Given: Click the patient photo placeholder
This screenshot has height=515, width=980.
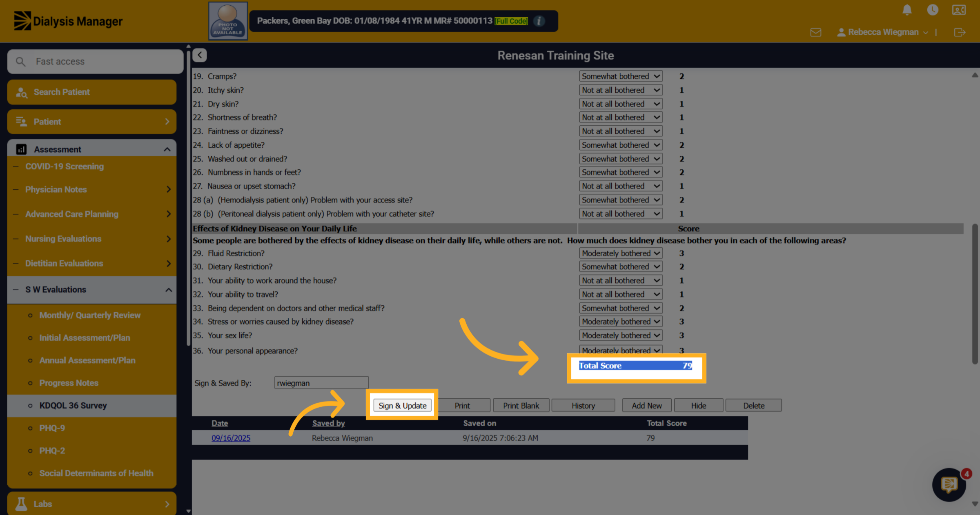Looking at the screenshot, I should pos(228,21).
